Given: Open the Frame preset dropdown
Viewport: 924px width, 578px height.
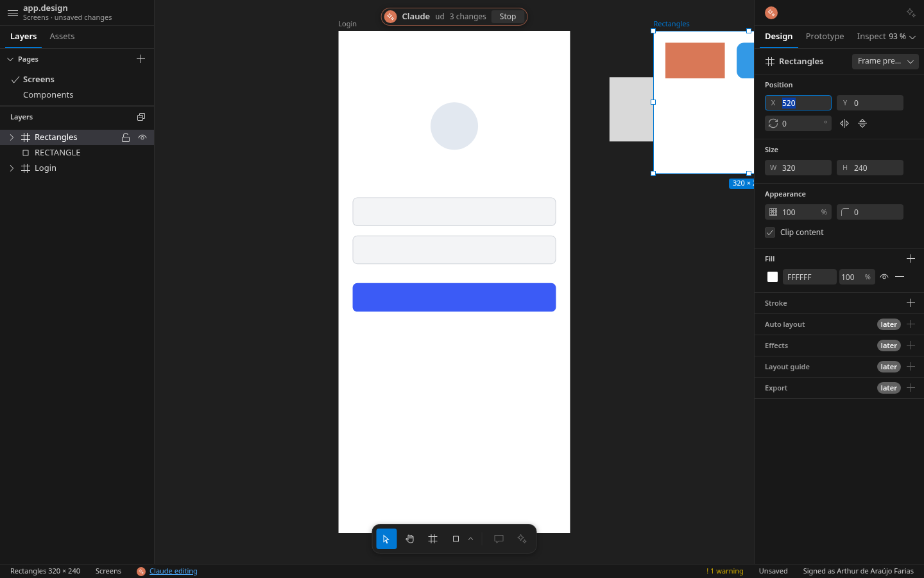Looking at the screenshot, I should [x=886, y=61].
